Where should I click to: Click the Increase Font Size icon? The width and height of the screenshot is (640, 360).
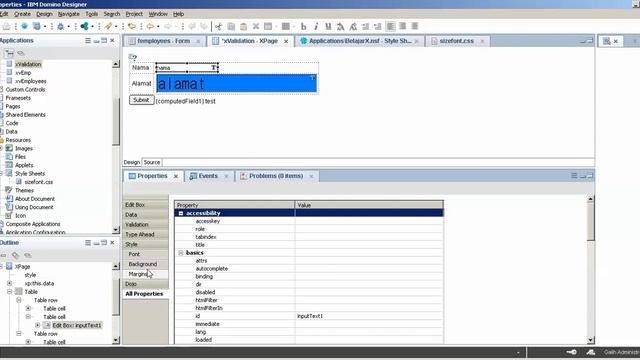340,27
